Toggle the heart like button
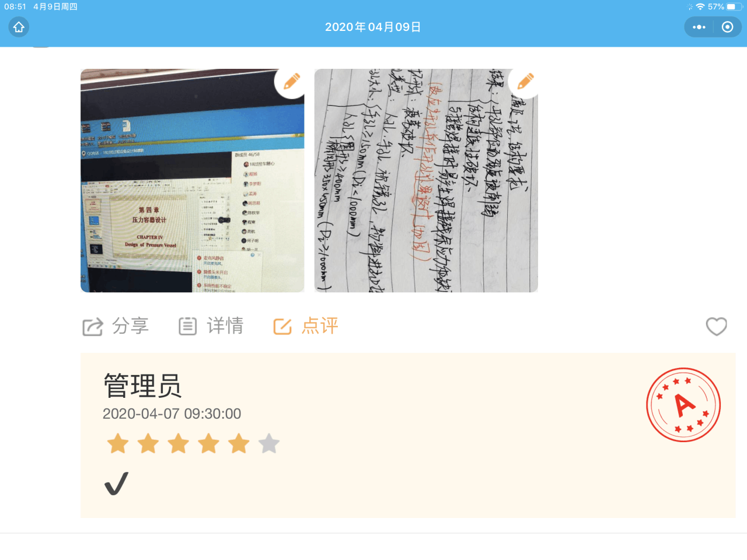Viewport: 747px width, 560px height. click(716, 326)
